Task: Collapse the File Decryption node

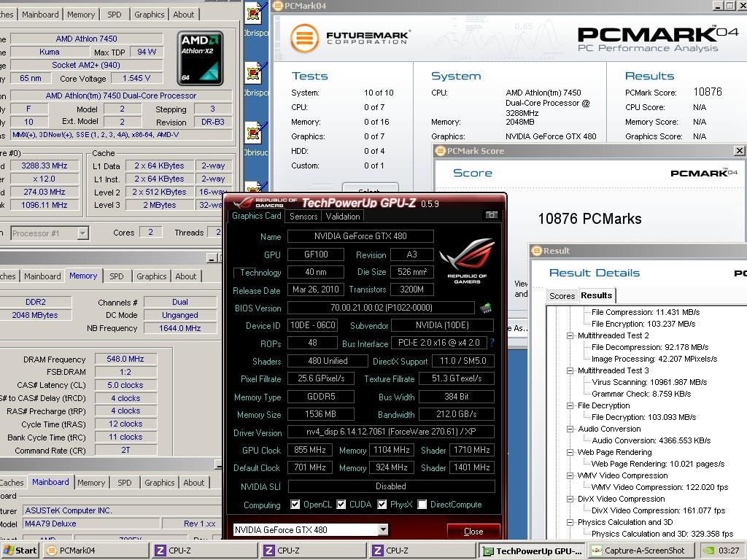Action: click(570, 405)
